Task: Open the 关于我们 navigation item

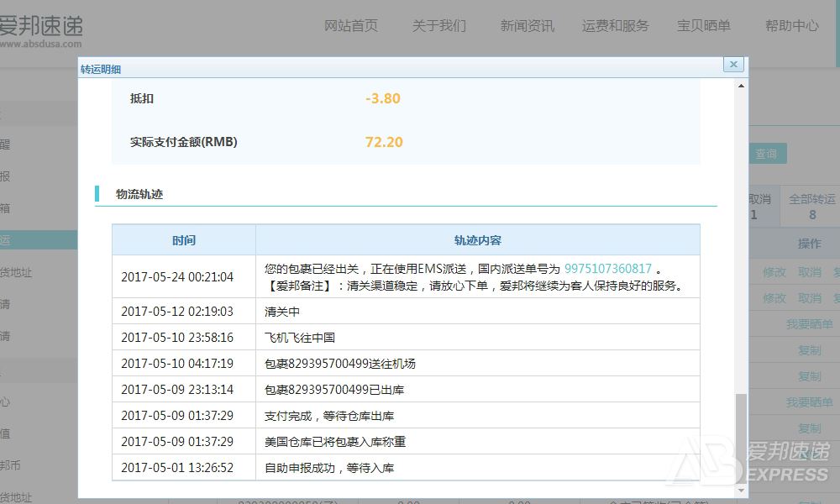Action: tap(438, 26)
